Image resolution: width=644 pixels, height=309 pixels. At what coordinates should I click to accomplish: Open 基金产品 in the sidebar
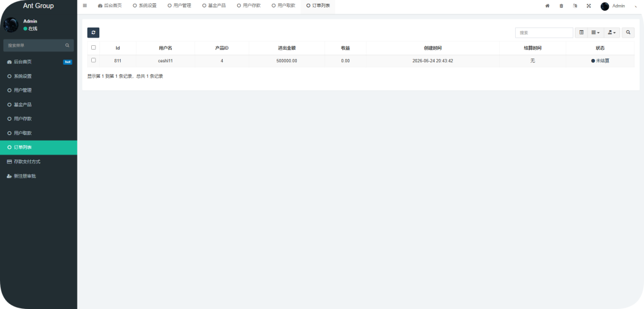tap(38, 105)
